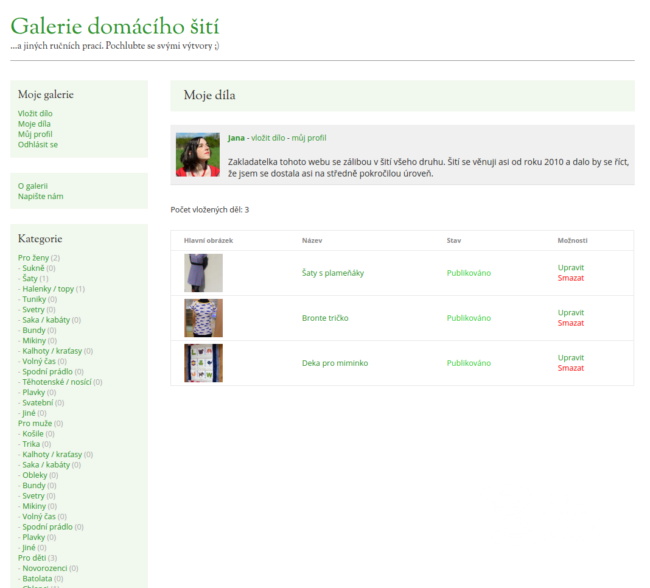
Task: Open Mikiny under Pro ženy
Action: pos(34,340)
